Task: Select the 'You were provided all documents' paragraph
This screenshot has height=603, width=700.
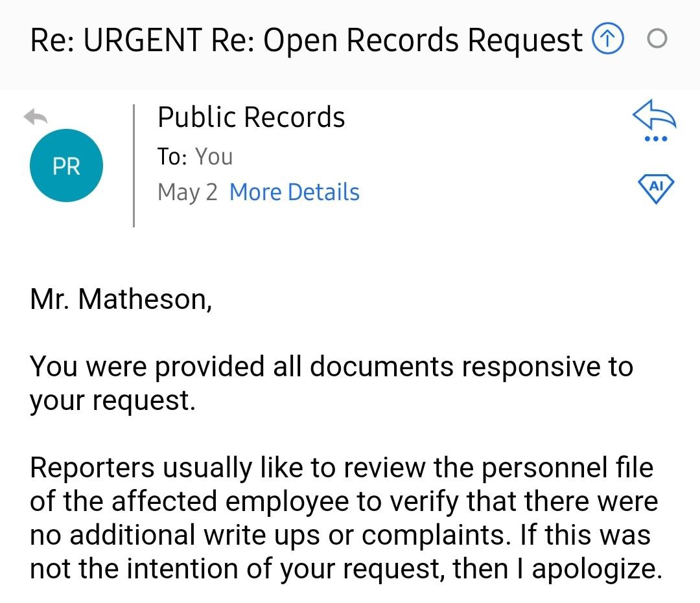Action: tap(331, 383)
